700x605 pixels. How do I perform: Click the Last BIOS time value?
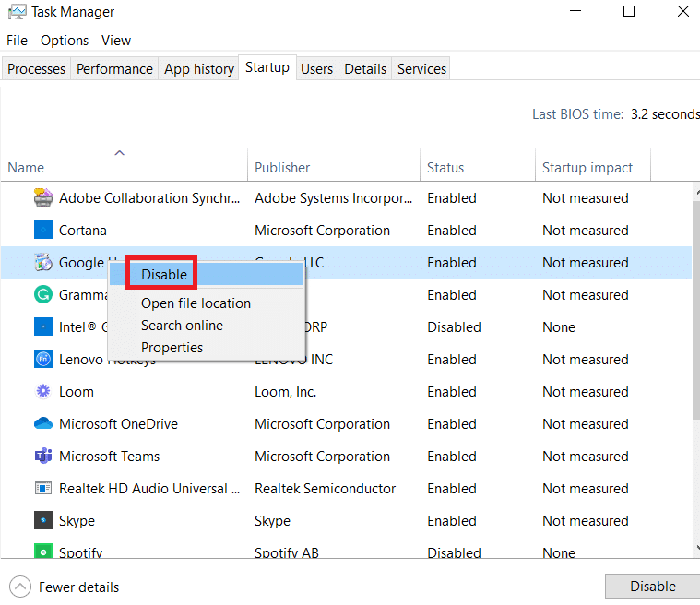(665, 114)
